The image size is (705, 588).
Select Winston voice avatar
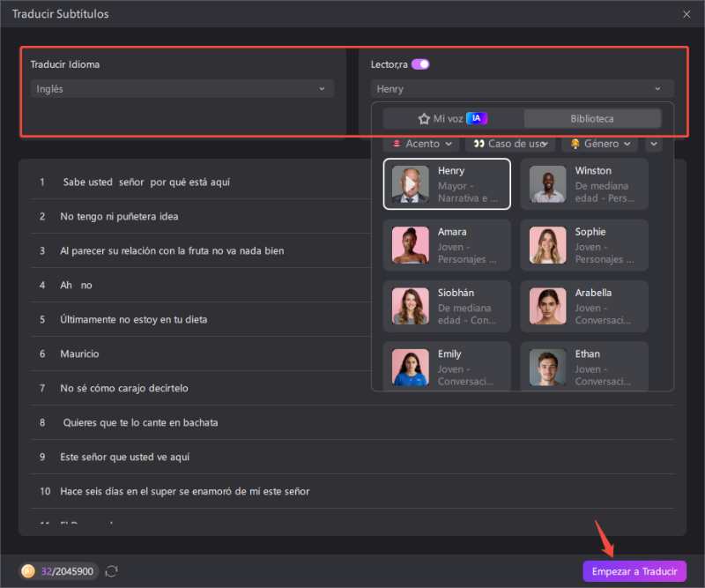click(x=548, y=184)
